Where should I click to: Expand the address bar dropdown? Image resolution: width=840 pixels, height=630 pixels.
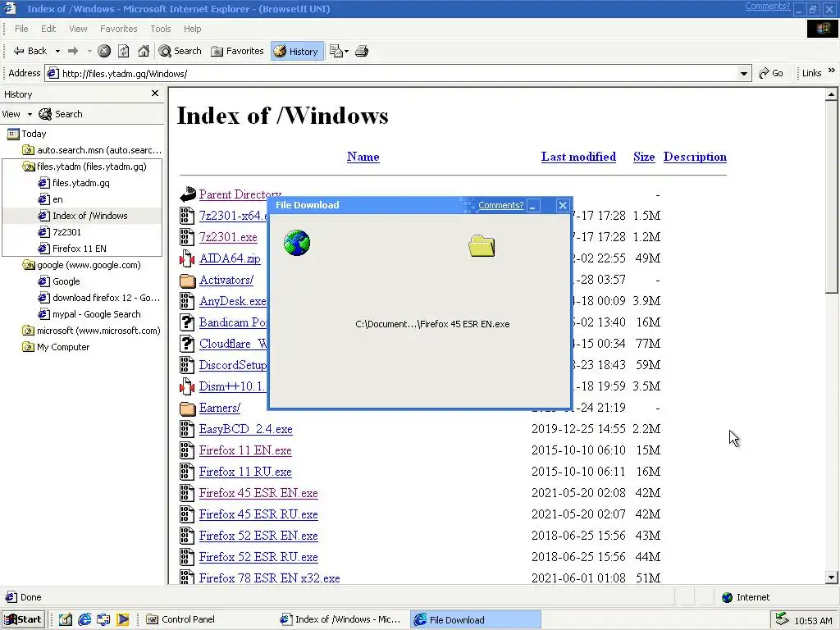743,73
